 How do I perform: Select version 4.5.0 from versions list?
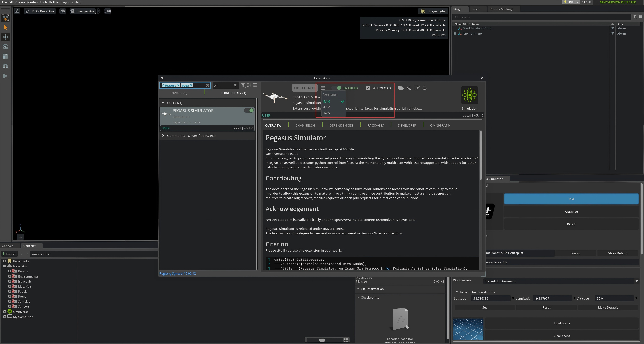[x=327, y=107]
